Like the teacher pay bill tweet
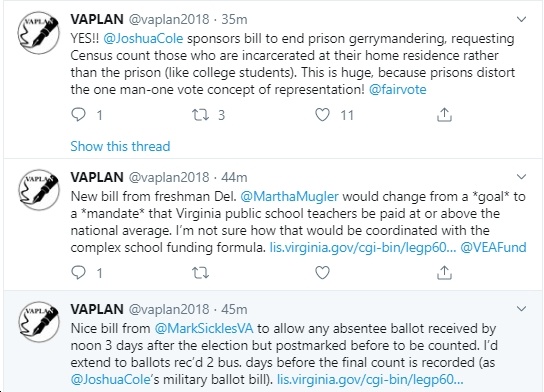The width and height of the screenshot is (544, 392). pyautogui.click(x=322, y=273)
